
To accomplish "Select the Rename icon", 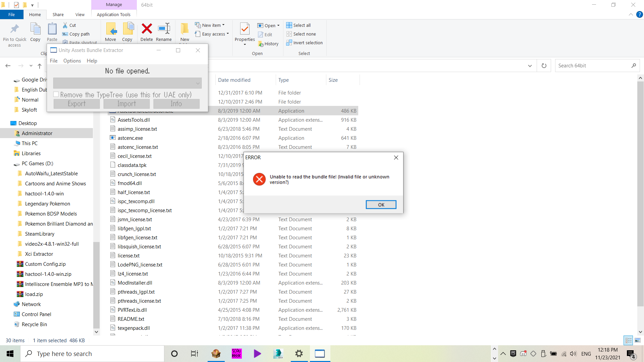I will click(164, 32).
